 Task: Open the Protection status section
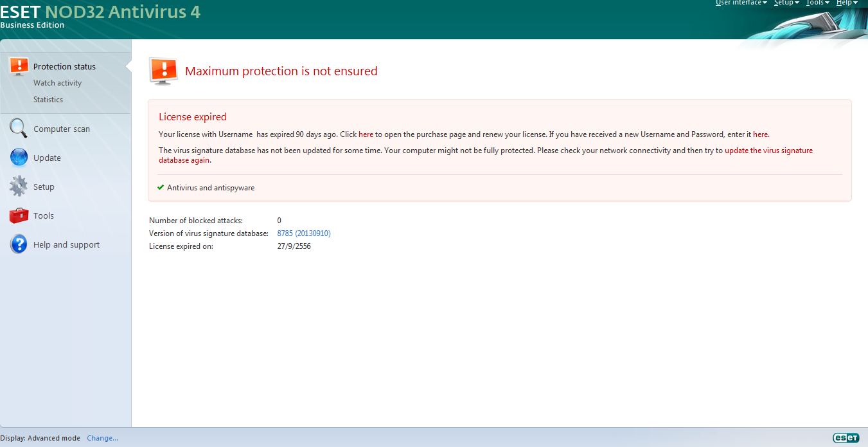pos(64,66)
